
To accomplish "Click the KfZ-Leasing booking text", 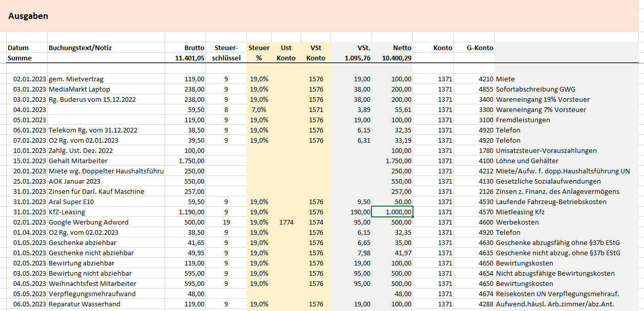I will click(x=67, y=212).
